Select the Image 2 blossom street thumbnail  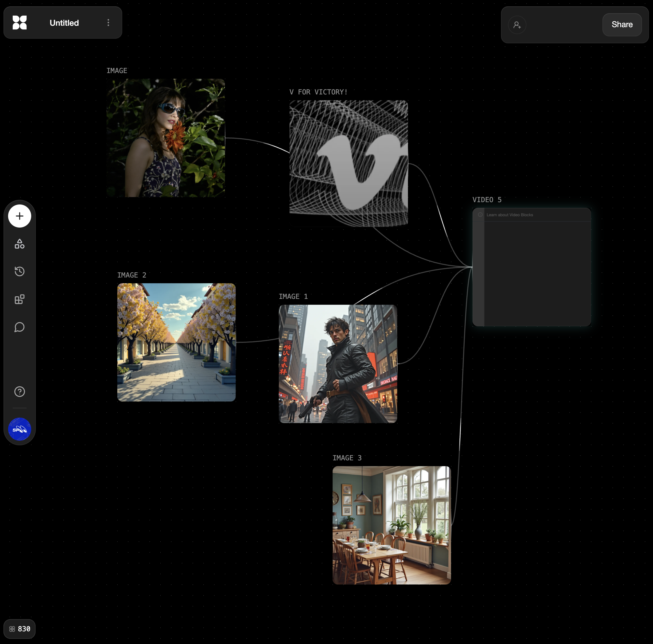pos(176,342)
